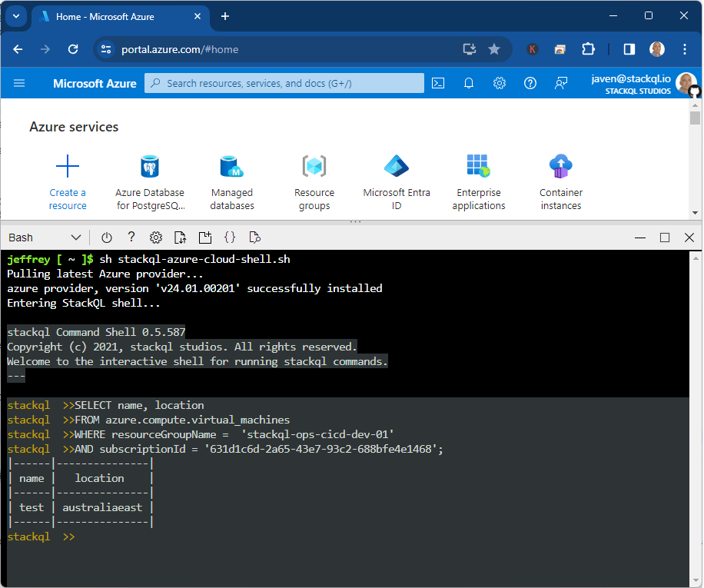
Task: Send feedback via the person icon
Action: tap(561, 83)
